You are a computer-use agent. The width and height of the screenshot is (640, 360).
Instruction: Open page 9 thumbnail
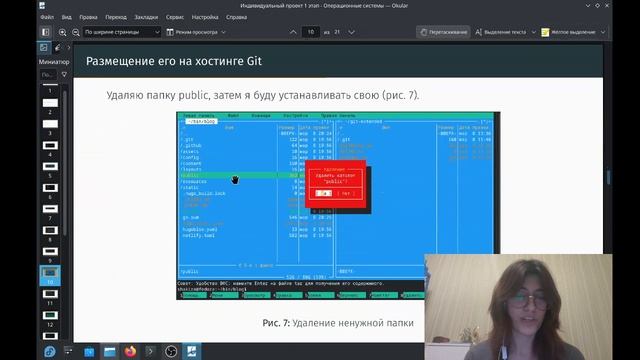point(50,251)
